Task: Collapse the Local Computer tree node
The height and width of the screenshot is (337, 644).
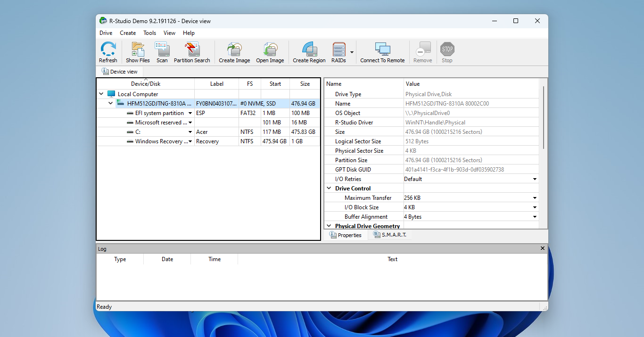Action: pos(101,94)
